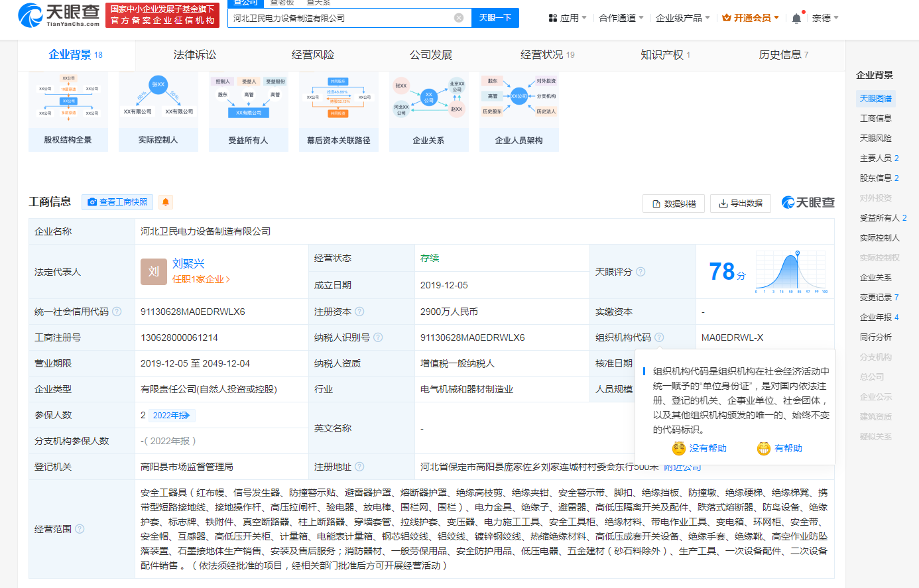The height and width of the screenshot is (588, 919).
Task: Click the 天眼一下 search button
Action: click(495, 18)
